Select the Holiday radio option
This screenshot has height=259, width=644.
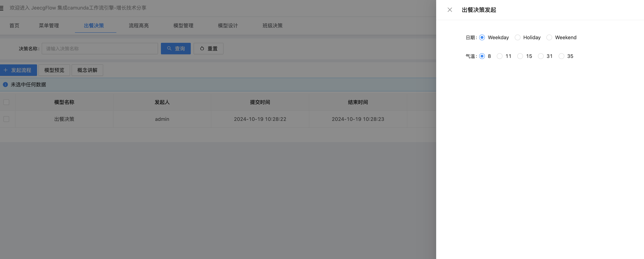tap(517, 37)
